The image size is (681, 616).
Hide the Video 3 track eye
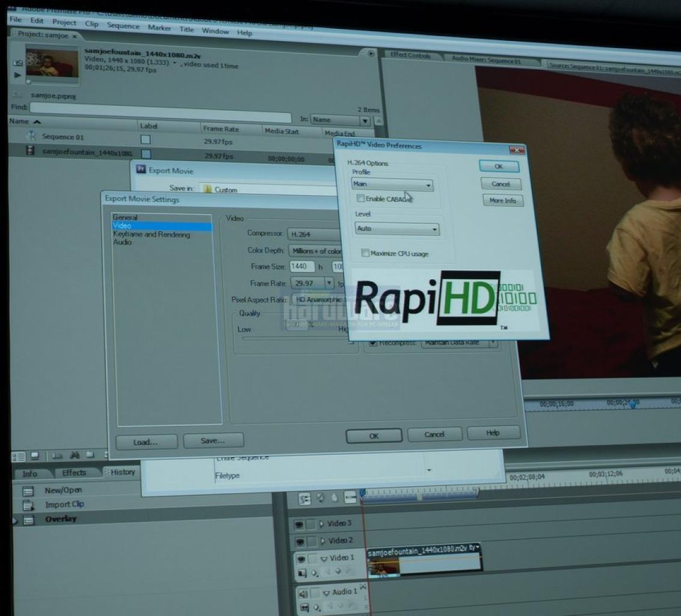[x=299, y=525]
